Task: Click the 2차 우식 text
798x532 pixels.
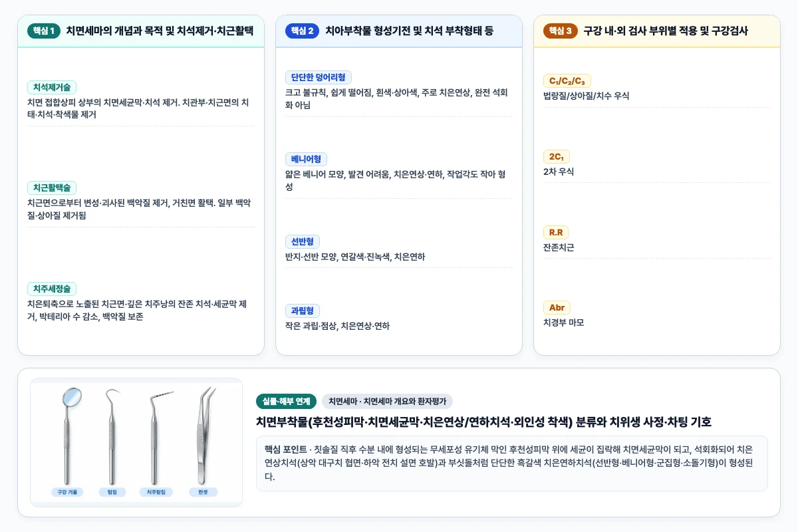Action: (559, 172)
